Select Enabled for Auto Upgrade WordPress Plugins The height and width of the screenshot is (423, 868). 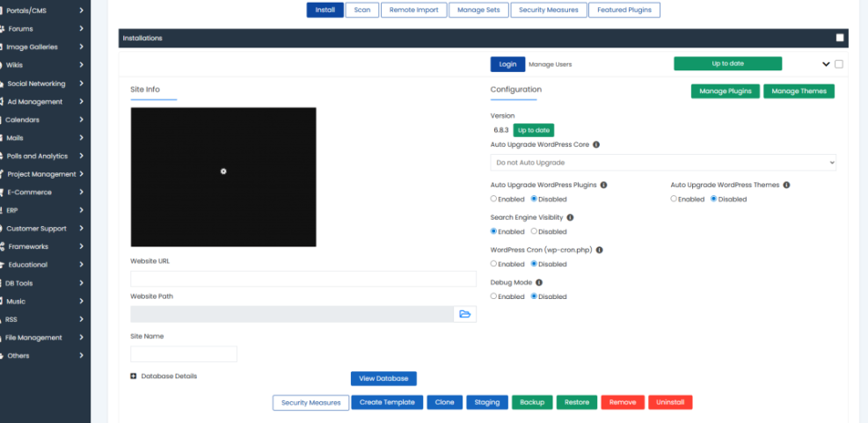click(493, 199)
